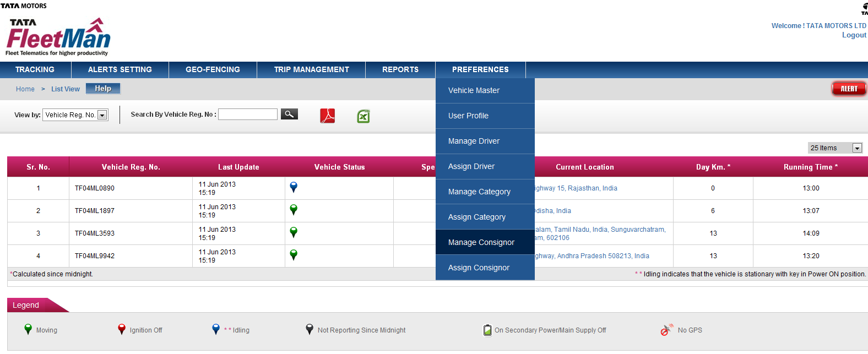The image size is (868, 354).
Task: Click the green moving pin for TF04ML9942
Action: (294, 255)
